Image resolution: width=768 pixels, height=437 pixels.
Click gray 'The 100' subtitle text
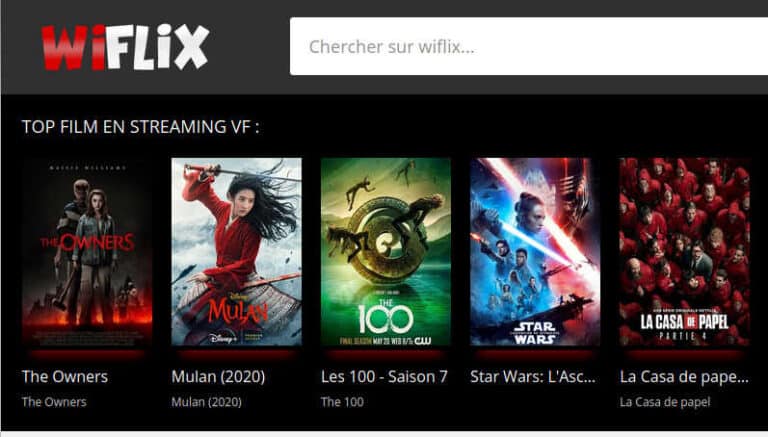(342, 402)
